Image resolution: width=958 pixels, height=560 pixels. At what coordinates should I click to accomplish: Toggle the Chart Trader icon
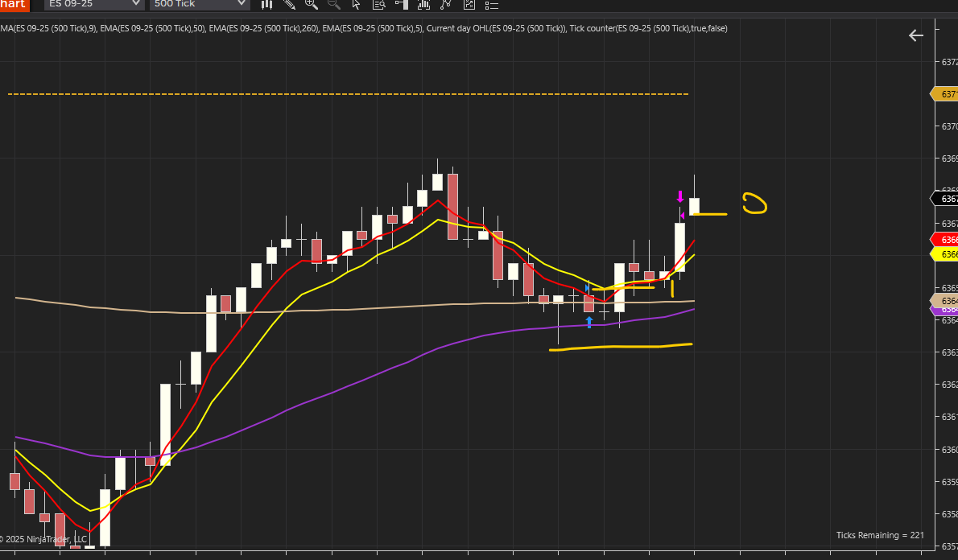click(402, 5)
